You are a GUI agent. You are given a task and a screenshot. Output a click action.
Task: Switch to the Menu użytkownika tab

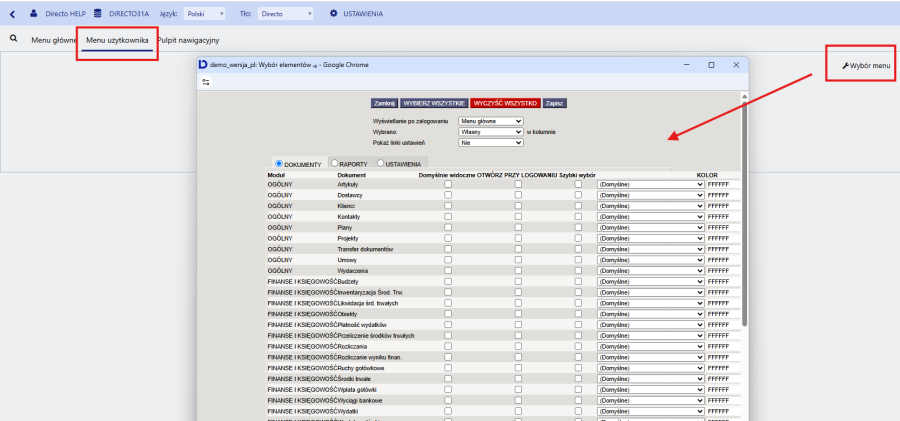coord(117,41)
